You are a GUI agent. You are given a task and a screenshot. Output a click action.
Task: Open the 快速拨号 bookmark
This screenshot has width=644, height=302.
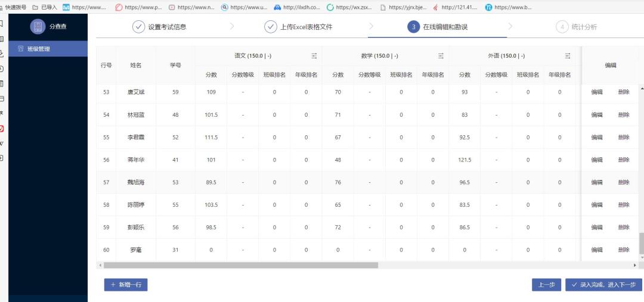(13, 7)
